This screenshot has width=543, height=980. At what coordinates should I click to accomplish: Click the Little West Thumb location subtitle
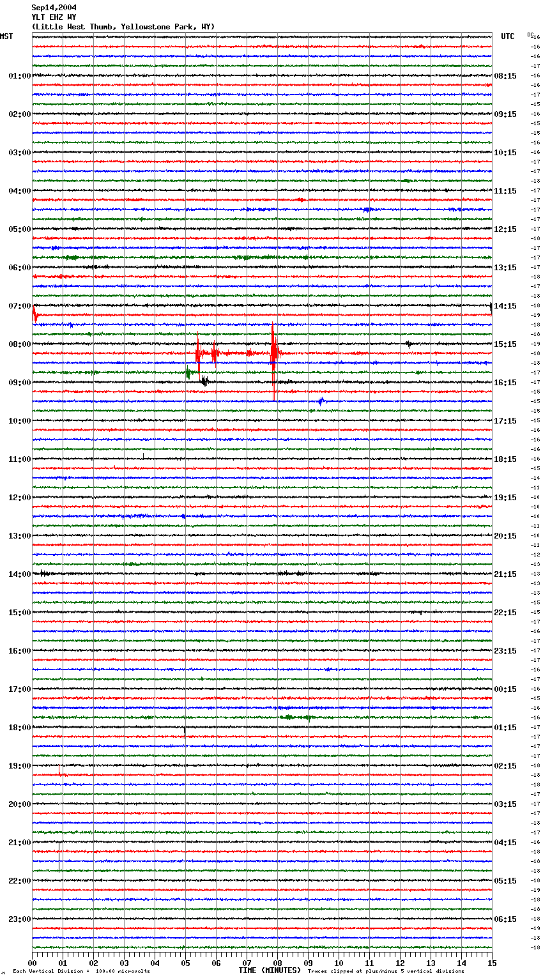pyautogui.click(x=123, y=27)
